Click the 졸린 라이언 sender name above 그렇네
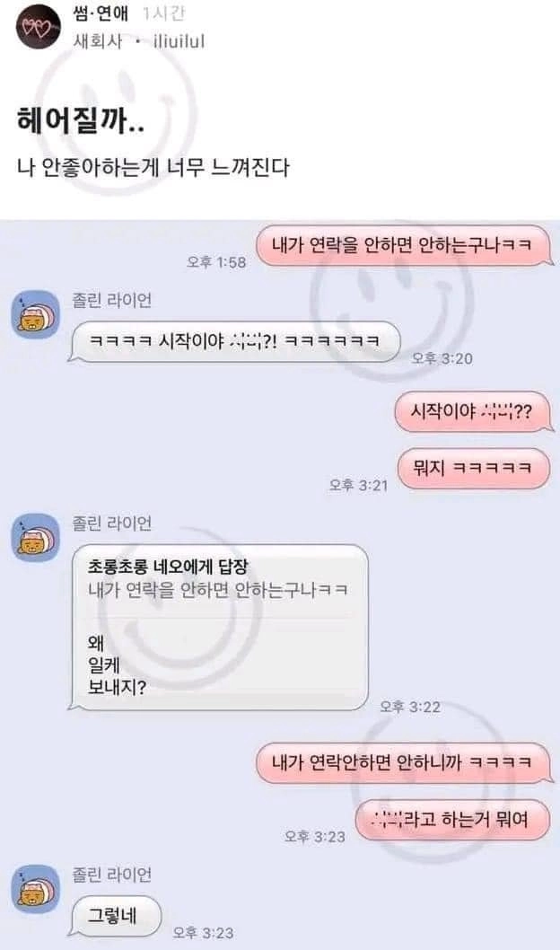This screenshot has width=560, height=950. pos(112,875)
